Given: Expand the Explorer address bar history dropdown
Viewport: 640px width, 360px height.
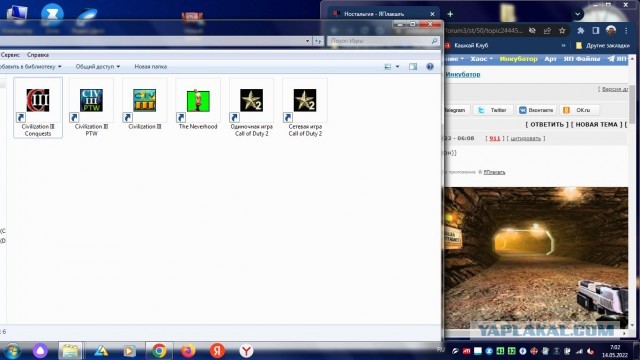Looking at the screenshot, I should pyautogui.click(x=307, y=41).
